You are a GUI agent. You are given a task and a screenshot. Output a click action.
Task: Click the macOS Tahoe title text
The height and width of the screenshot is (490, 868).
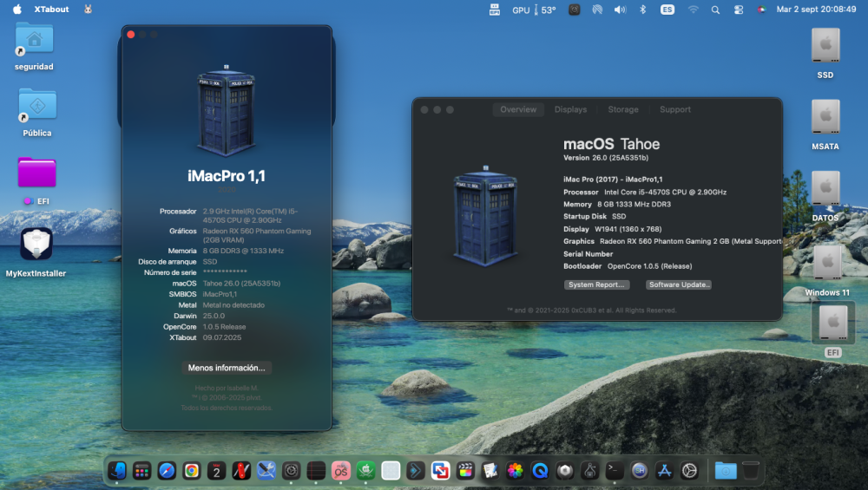(611, 144)
